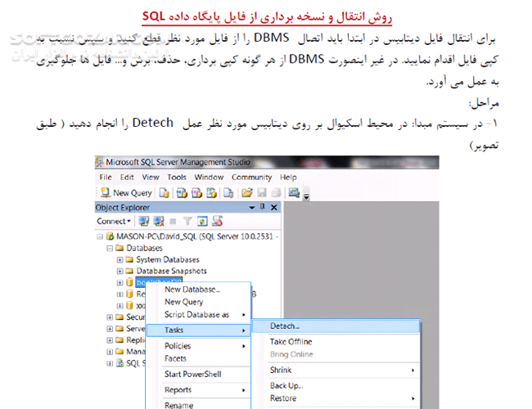Click the Refresh icon in Object Explorer
Viewport: 532px width, 409px height.
(202, 222)
